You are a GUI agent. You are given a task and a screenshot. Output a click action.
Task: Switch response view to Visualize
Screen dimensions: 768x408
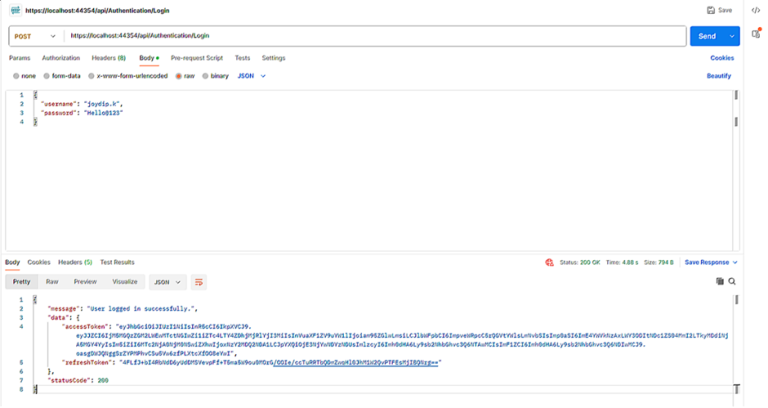(125, 282)
